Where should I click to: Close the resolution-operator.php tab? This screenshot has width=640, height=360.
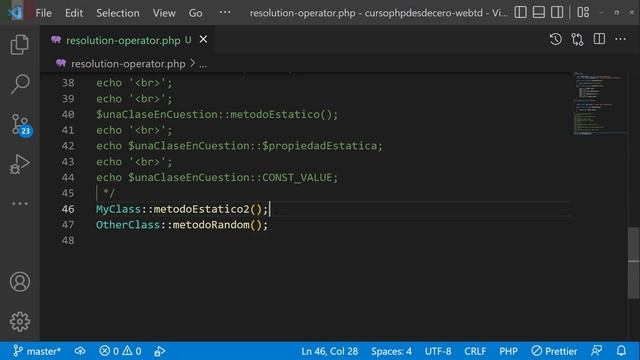(203, 40)
